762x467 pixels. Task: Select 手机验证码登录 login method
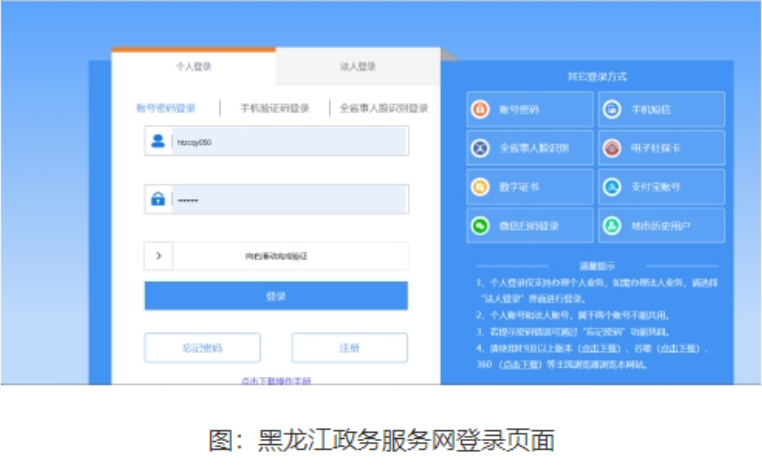[x=274, y=108]
